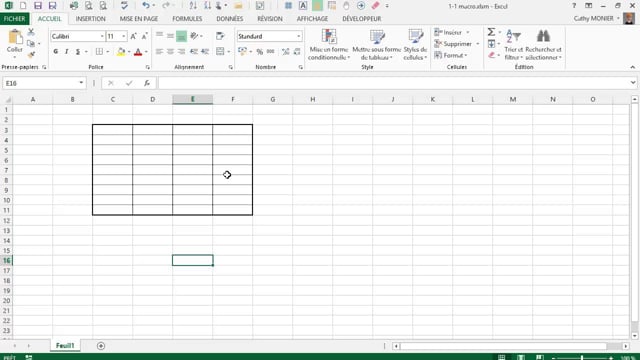
Task: Click the insert function fx icon
Action: [x=147, y=83]
